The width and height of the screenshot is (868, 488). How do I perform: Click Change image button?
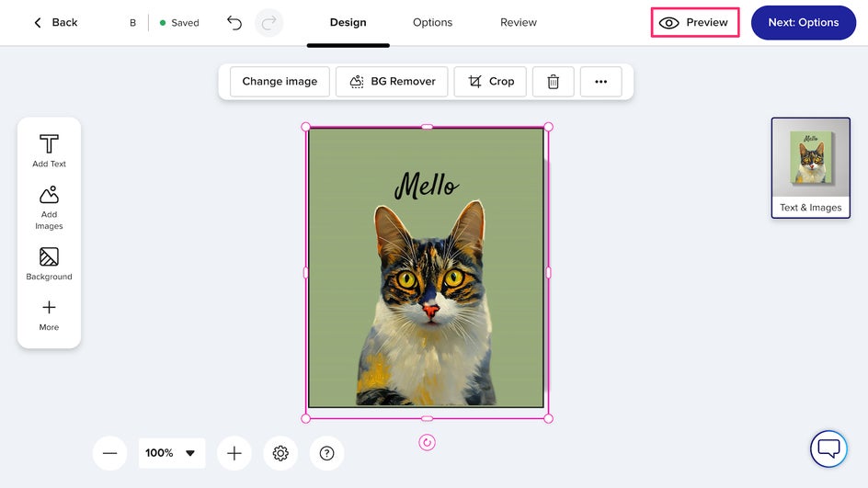point(280,82)
